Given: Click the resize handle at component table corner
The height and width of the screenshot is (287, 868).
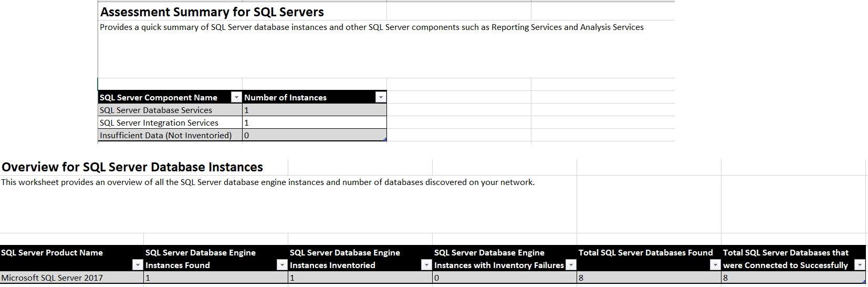Looking at the screenshot, I should 385,139.
